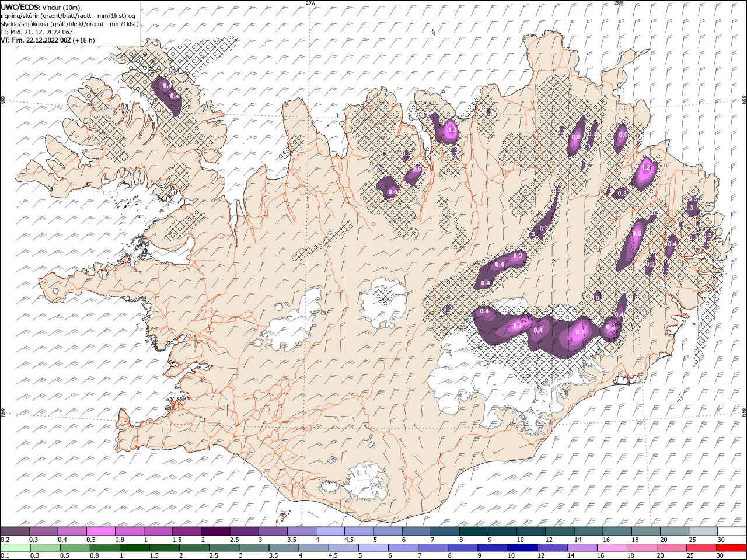This screenshot has width=747, height=560.
Task: Pick the bright red 30 swatch in lower legend
Action: tap(731, 548)
